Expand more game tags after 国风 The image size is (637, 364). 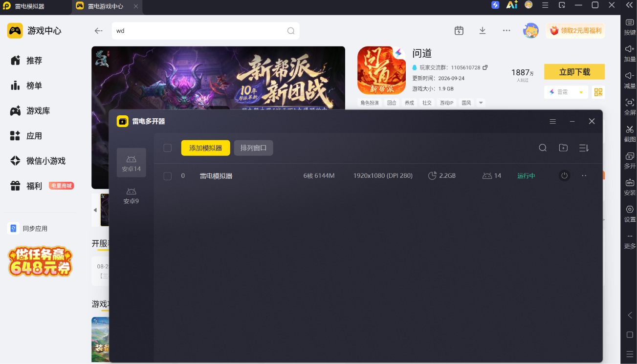[481, 103]
